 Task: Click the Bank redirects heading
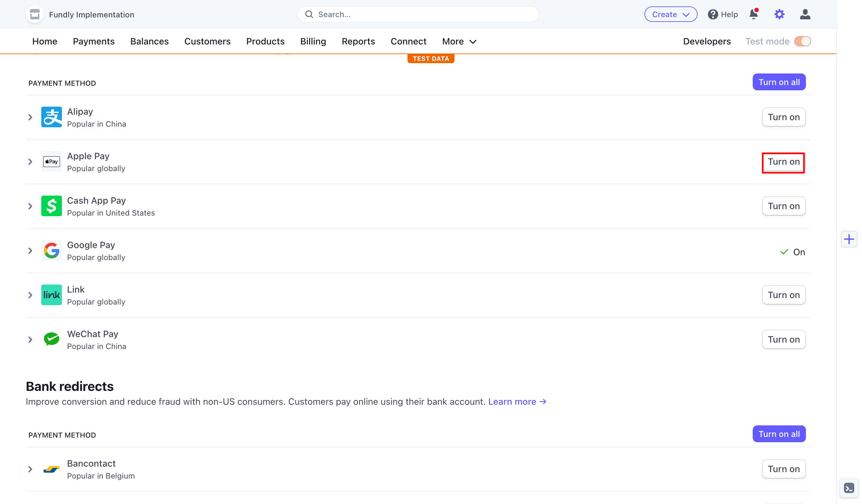tap(70, 386)
